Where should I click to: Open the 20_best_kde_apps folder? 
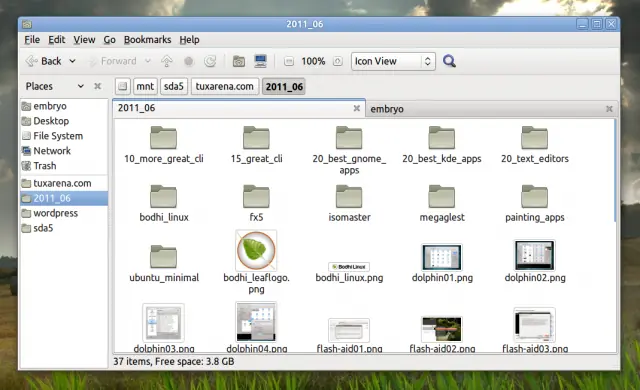coord(442,145)
